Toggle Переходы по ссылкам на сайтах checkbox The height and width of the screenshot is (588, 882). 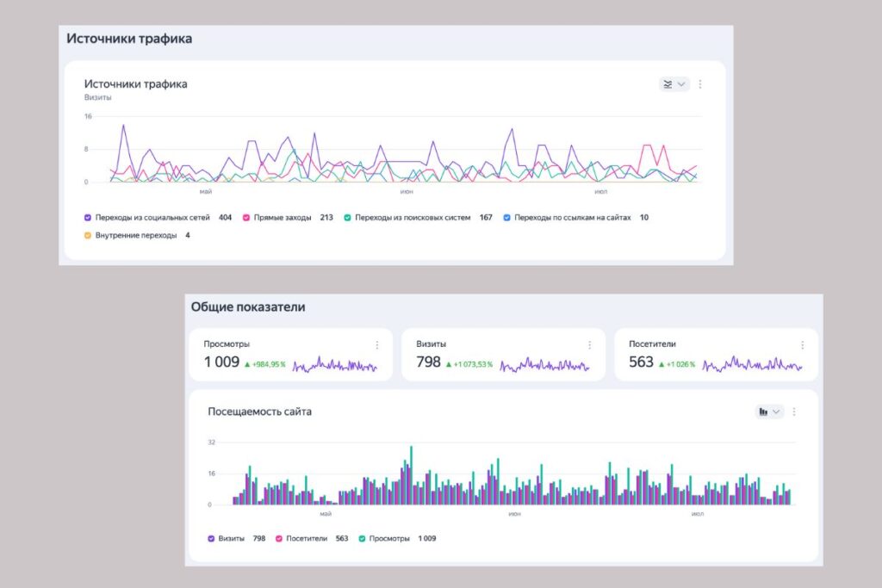pos(506,218)
